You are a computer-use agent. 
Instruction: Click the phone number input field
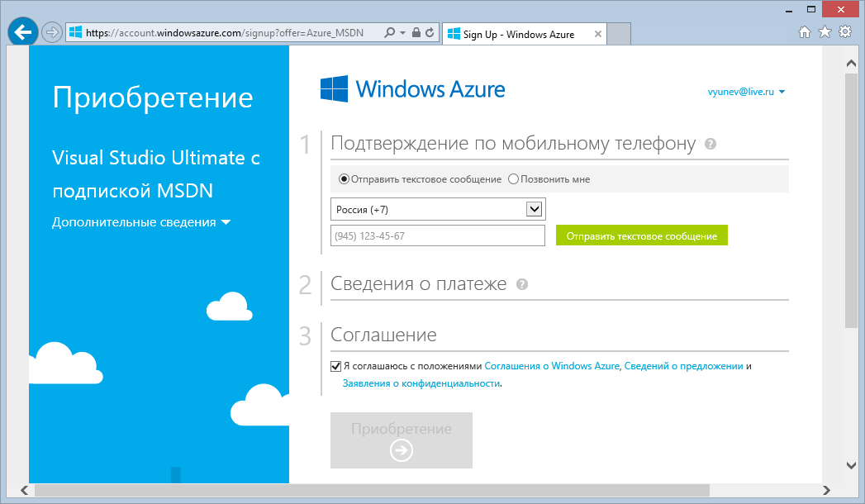438,235
